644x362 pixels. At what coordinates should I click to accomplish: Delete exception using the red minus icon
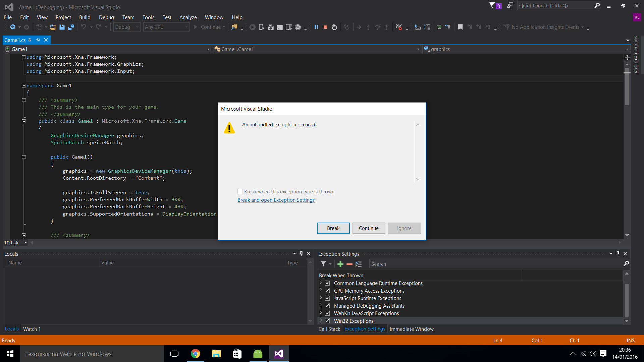click(350, 264)
